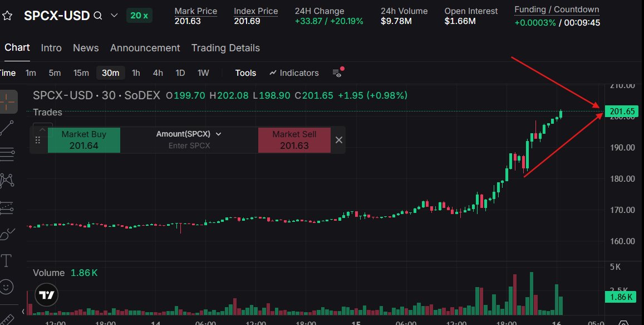Select the 1W timeframe

coord(203,73)
